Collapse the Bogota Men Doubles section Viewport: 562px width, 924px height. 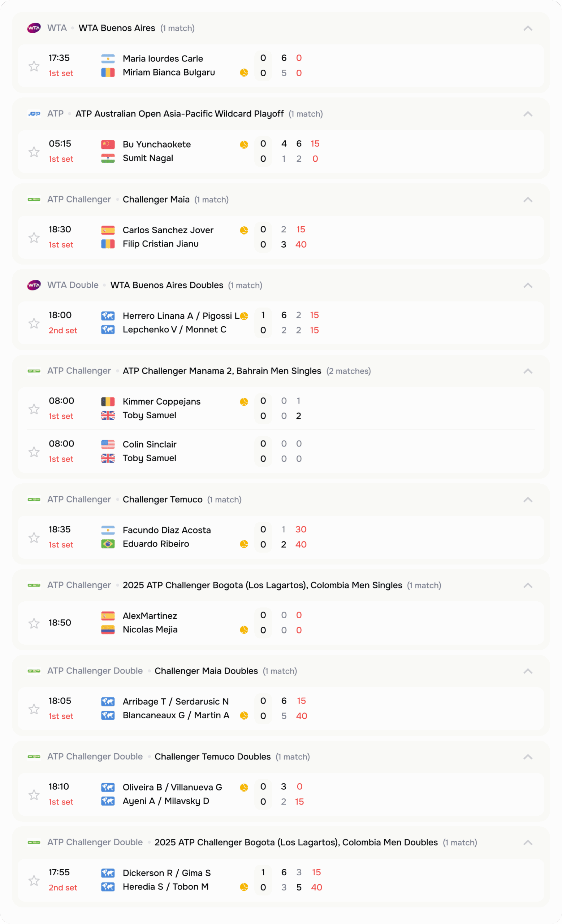[527, 843]
